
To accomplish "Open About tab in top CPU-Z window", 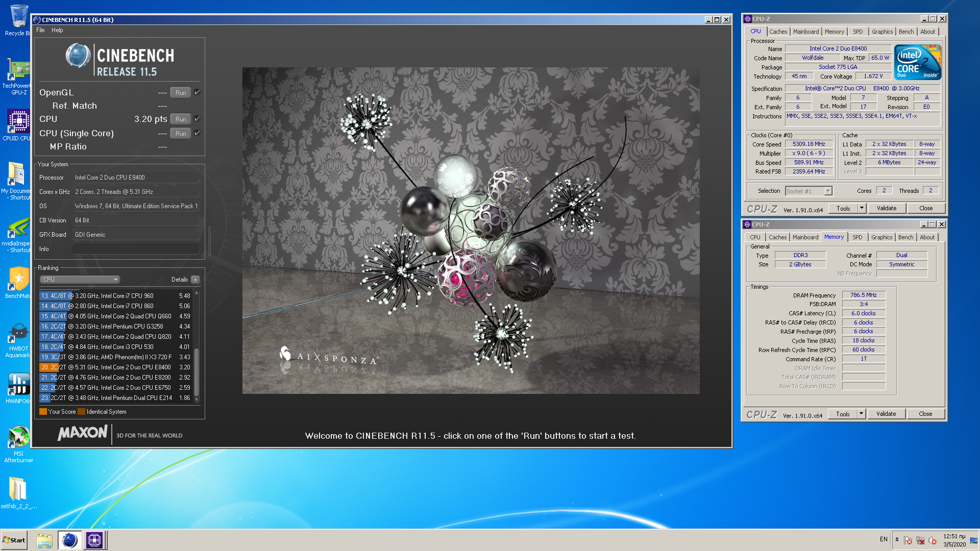I will pos(927,32).
